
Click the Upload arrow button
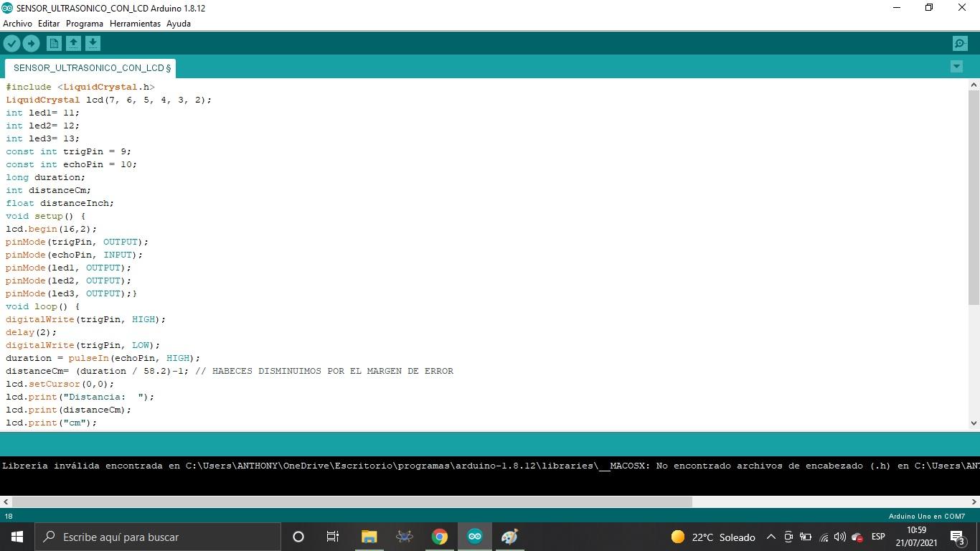[31, 44]
